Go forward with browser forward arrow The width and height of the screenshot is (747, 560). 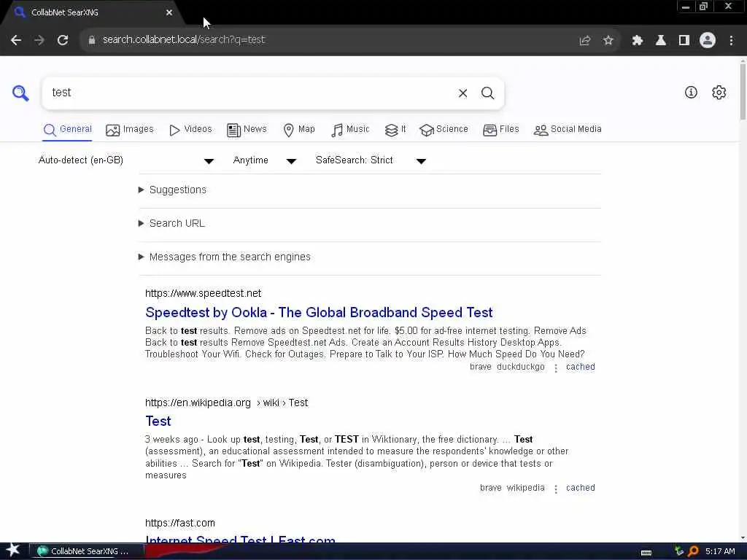pyautogui.click(x=39, y=40)
